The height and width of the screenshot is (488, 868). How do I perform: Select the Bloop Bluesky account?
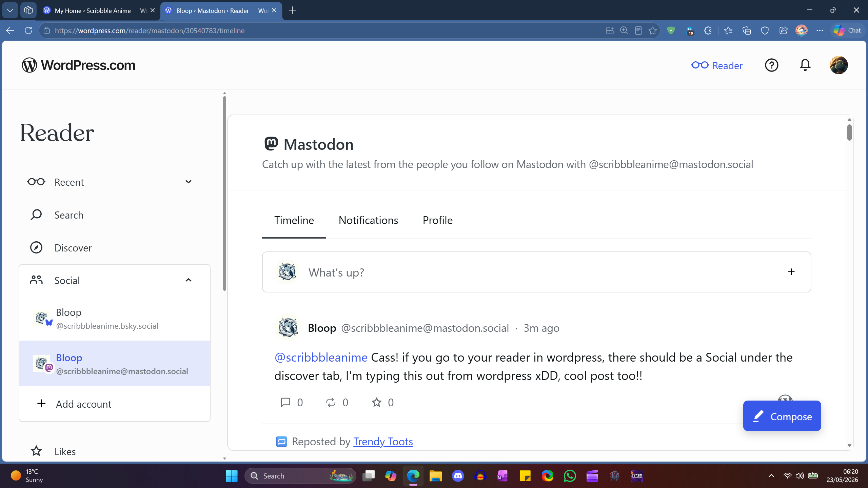coord(115,319)
